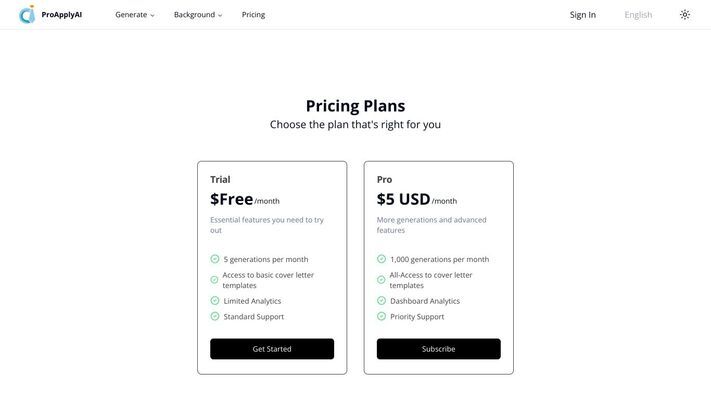This screenshot has height=400, width=711.
Task: Go to the Pricing menu item
Action: point(253,15)
